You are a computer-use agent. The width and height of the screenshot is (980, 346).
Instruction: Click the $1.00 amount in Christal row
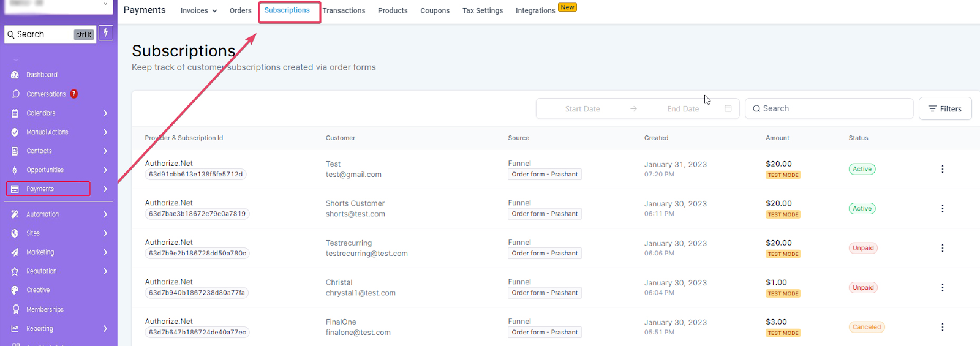pyautogui.click(x=776, y=282)
